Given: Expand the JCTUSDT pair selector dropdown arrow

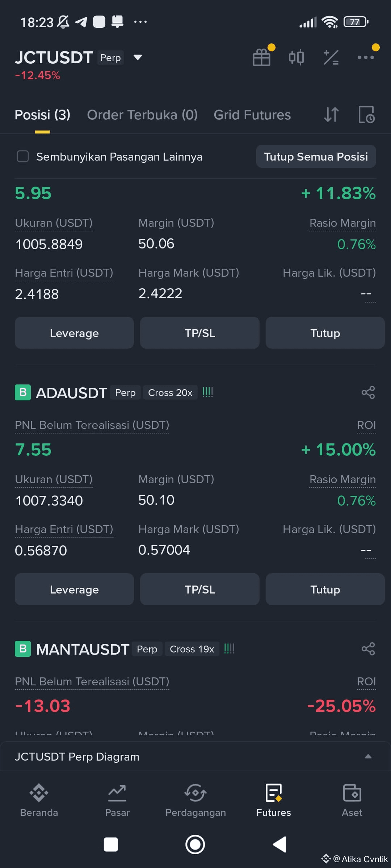Looking at the screenshot, I should click(138, 57).
